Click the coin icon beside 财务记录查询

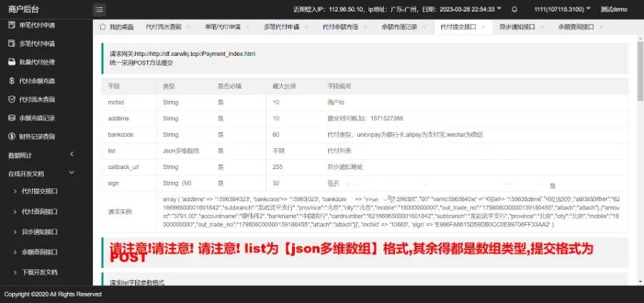pos(12,137)
